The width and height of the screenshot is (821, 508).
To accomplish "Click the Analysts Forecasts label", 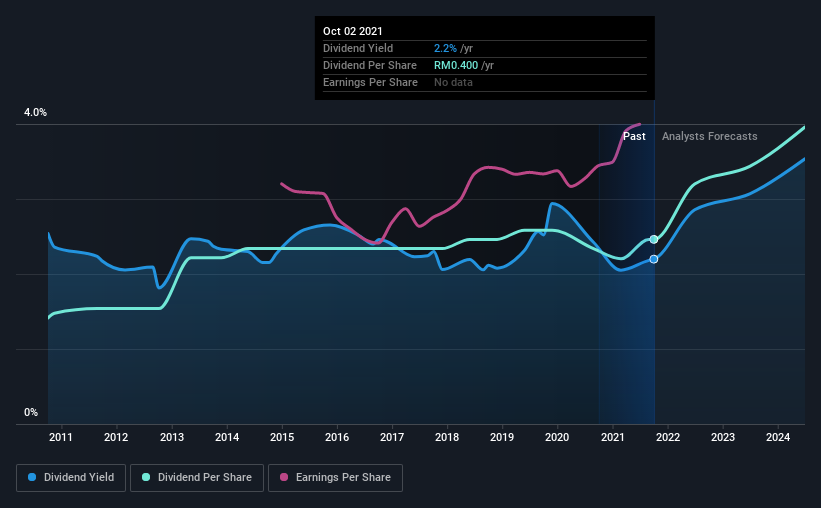I will coord(709,136).
